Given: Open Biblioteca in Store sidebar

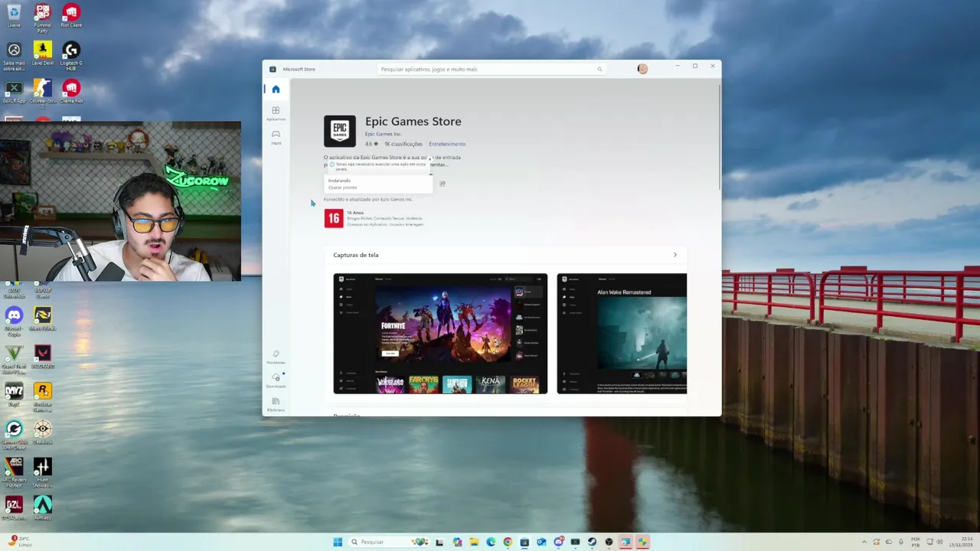Looking at the screenshot, I should pyautogui.click(x=276, y=404).
